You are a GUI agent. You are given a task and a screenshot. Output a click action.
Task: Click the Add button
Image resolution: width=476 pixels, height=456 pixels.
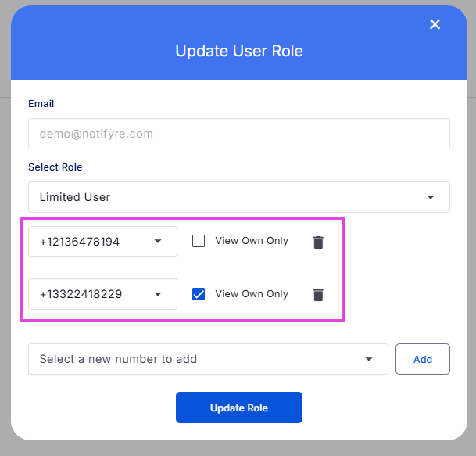tap(423, 359)
